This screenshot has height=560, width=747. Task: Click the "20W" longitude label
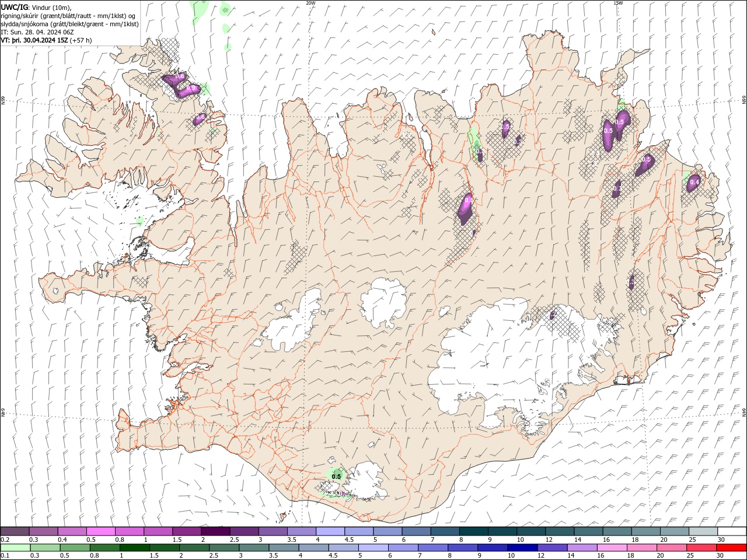coord(310,3)
